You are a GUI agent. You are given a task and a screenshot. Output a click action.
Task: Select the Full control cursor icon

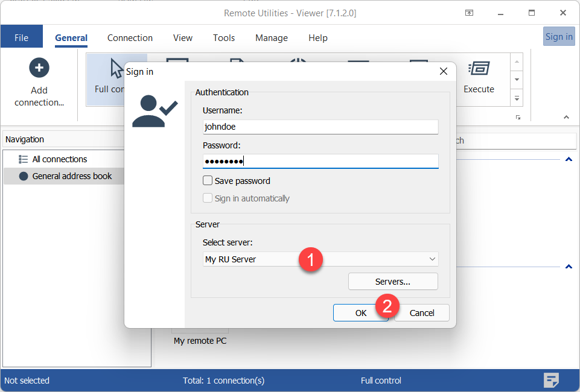pyautogui.click(x=116, y=69)
